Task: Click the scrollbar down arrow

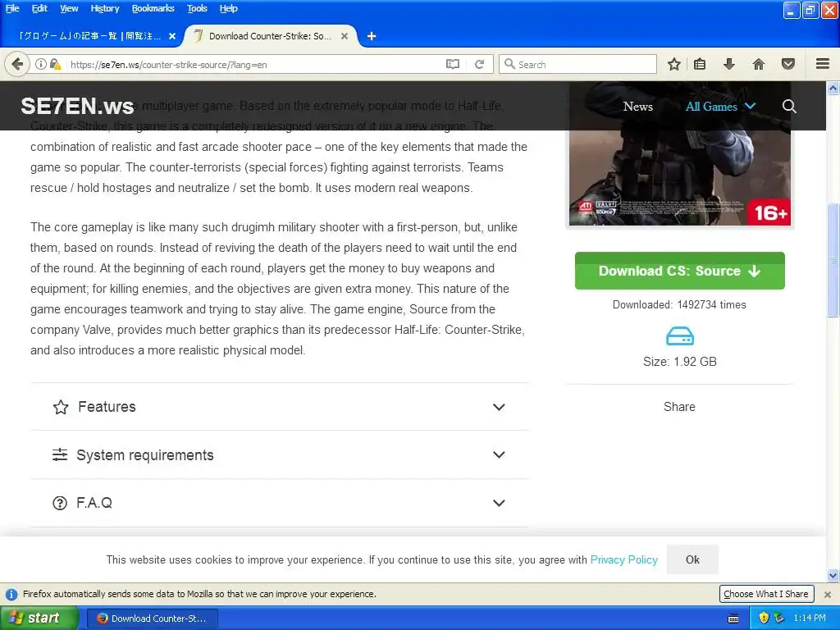Action: (x=833, y=576)
